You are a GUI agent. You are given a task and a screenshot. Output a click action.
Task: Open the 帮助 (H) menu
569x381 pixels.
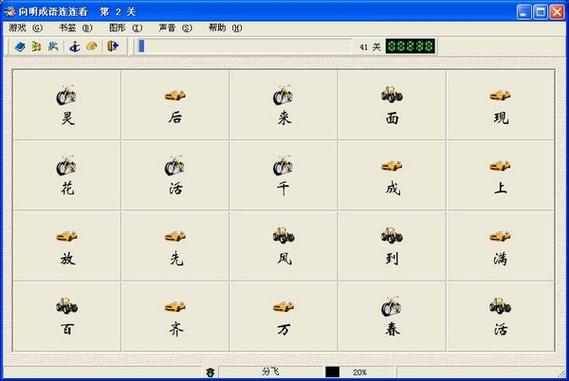tap(225, 28)
